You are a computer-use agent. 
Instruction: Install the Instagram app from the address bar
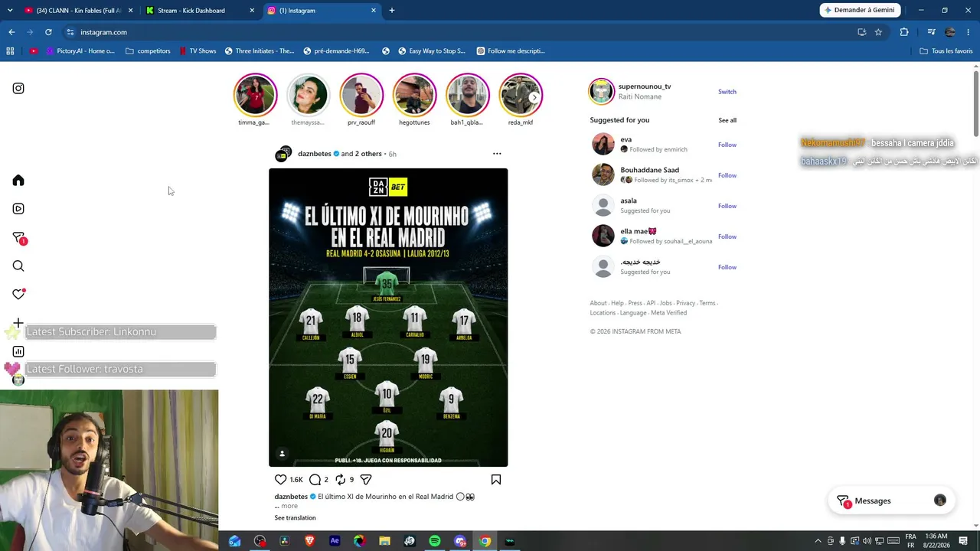click(861, 32)
